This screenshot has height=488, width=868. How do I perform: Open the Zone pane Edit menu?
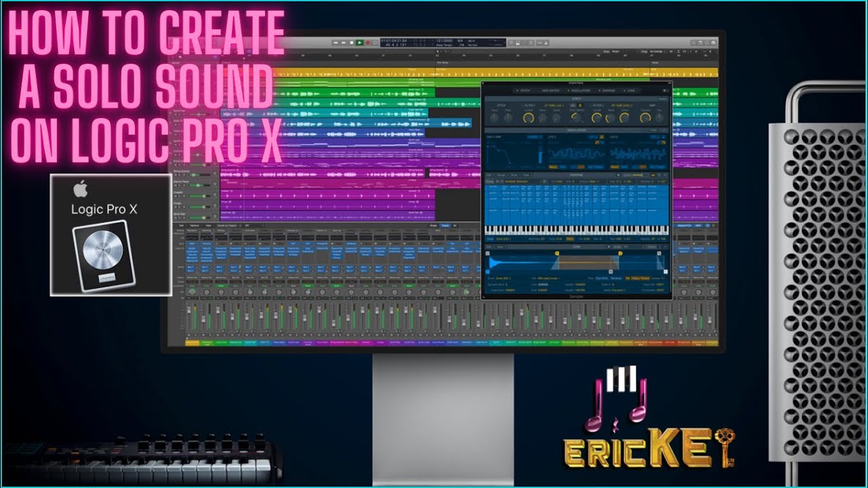tap(490, 247)
